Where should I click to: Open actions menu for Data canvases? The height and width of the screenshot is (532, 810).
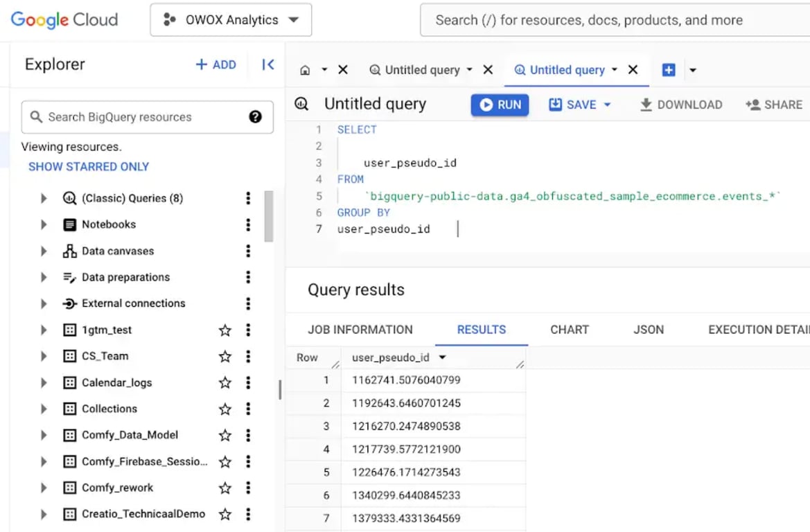point(248,251)
